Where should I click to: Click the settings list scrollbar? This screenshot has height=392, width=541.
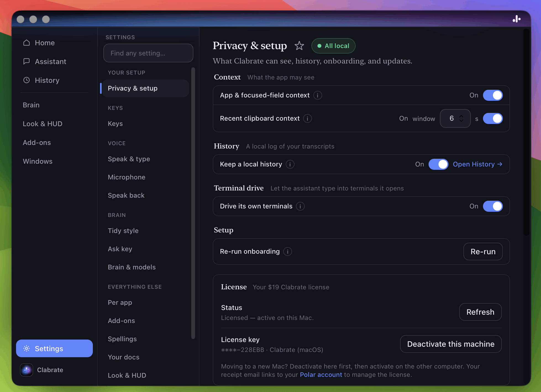pos(193,203)
